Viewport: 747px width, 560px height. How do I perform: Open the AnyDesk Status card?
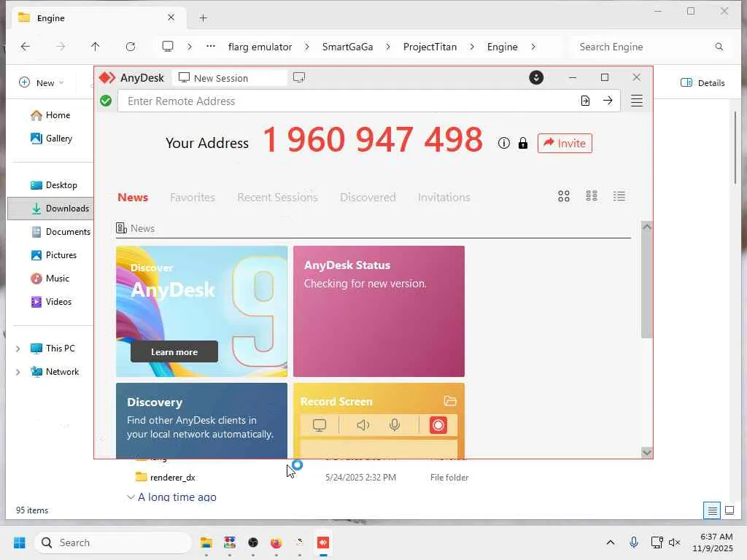pyautogui.click(x=379, y=311)
